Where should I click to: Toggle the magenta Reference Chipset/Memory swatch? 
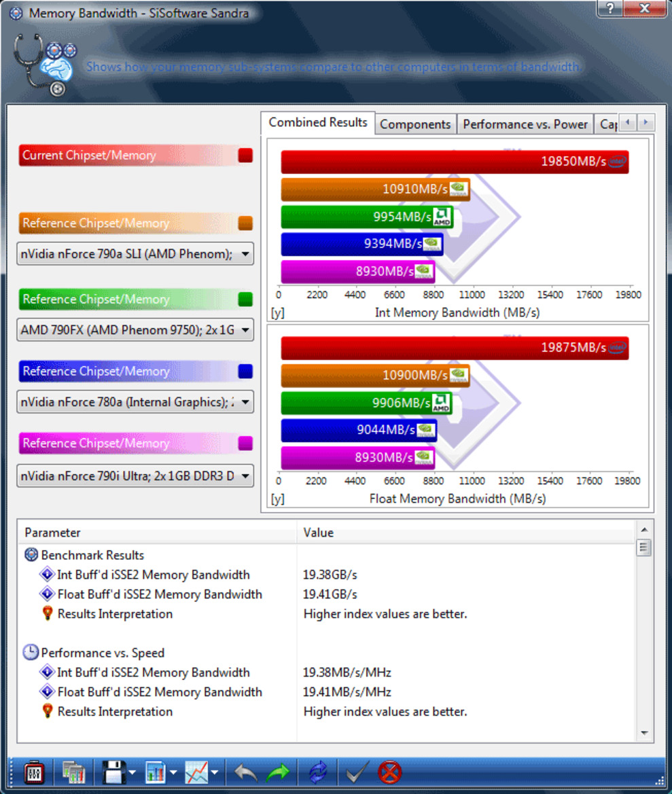[245, 443]
